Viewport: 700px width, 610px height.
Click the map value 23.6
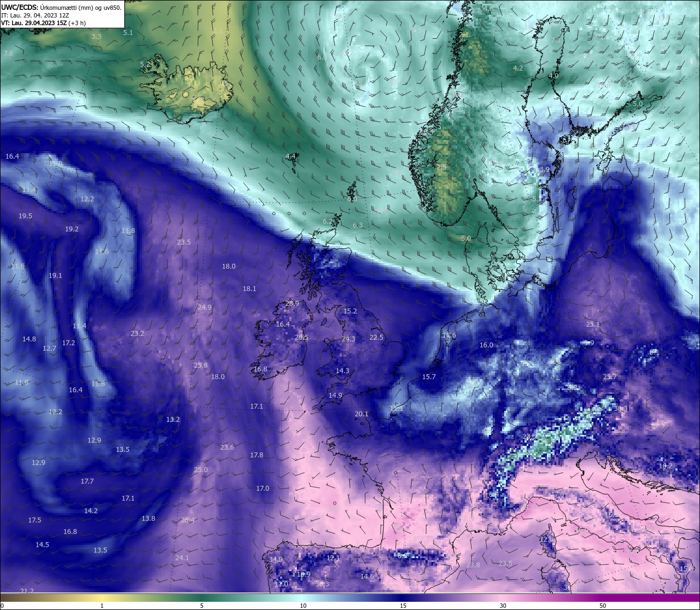tap(227, 448)
